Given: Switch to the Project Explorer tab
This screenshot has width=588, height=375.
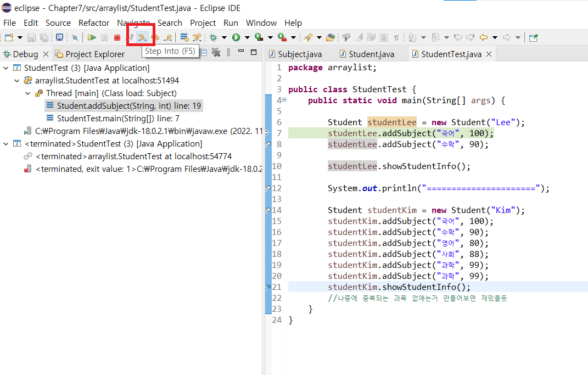Looking at the screenshot, I should (90, 54).
